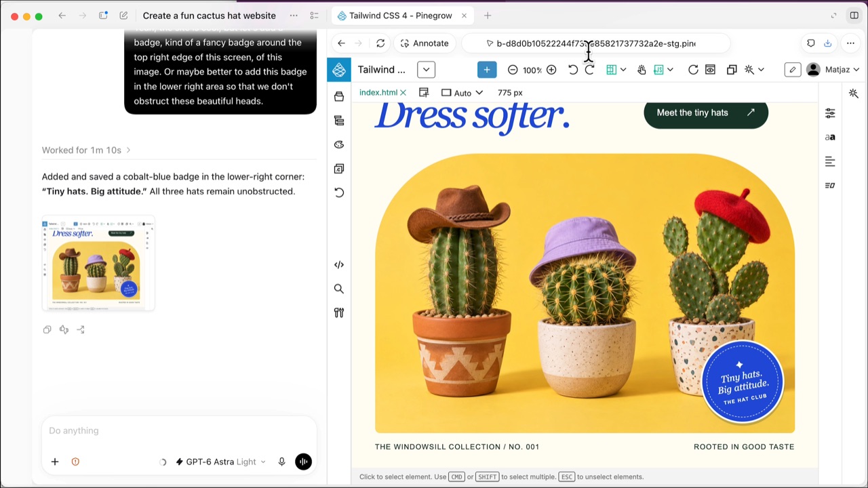This screenshot has height=488, width=868.
Task: Start voice mode with black waveform button
Action: [x=303, y=462]
